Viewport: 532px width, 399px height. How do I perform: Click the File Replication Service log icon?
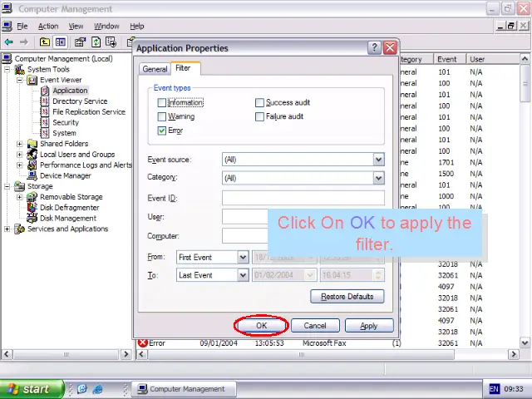tap(44, 112)
